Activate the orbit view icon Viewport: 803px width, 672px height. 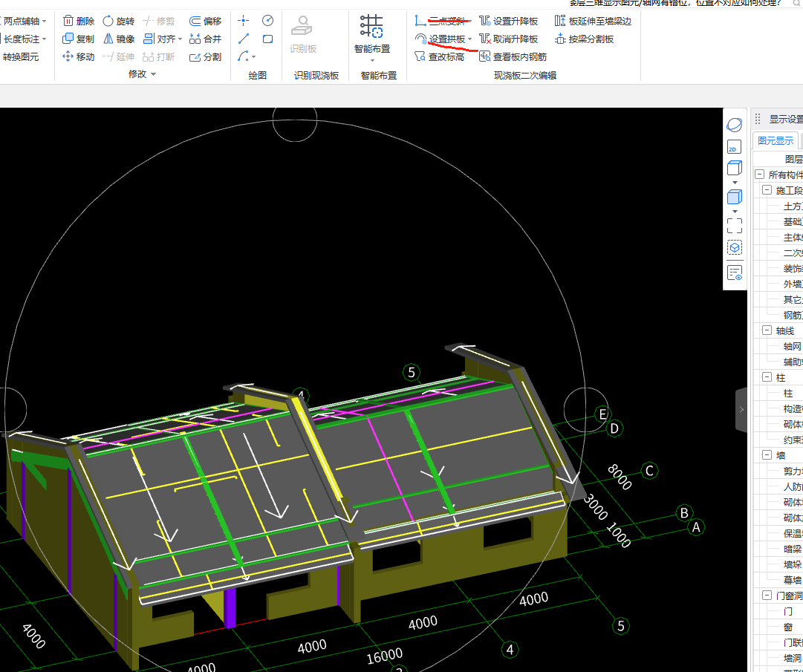[735, 125]
